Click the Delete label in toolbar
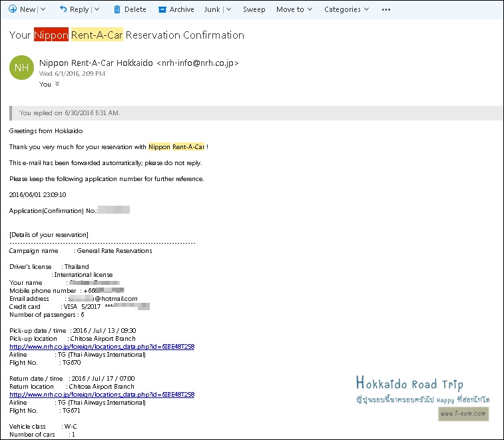Screen dimensions: 504x440 [x=135, y=9]
